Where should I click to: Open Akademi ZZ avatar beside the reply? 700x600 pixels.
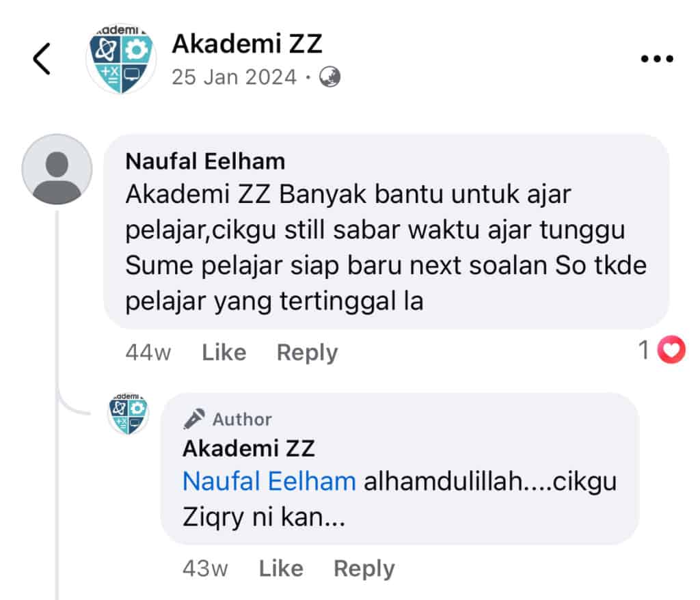128,413
